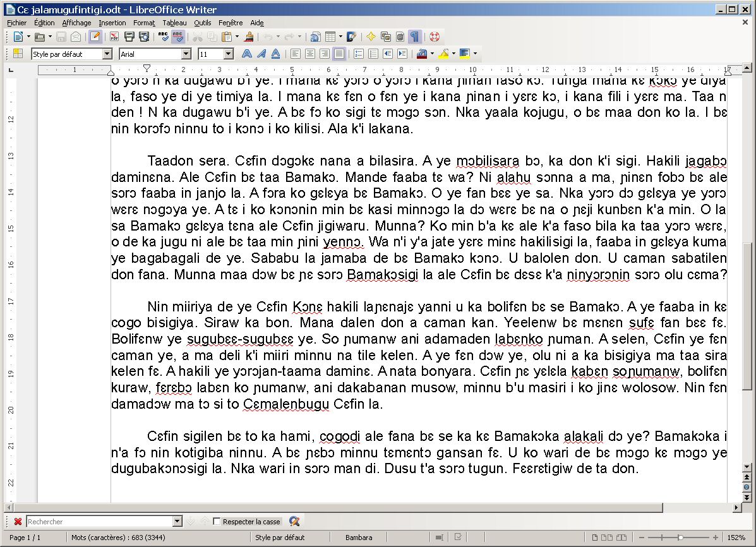
Task: Send document by e-mail icon
Action: (x=76, y=37)
